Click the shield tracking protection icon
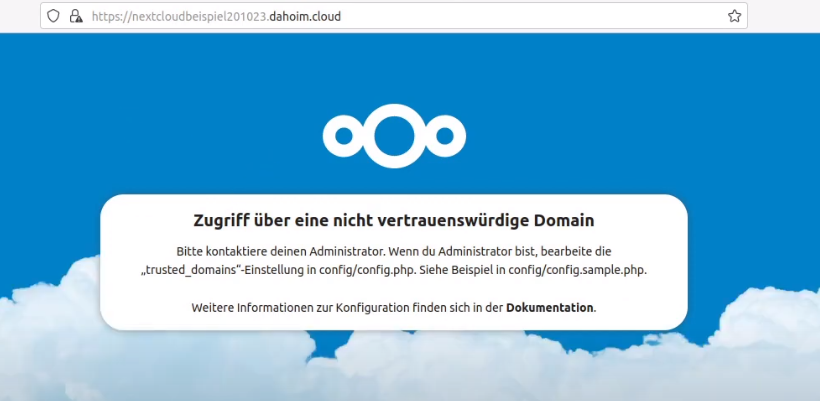 coord(53,16)
